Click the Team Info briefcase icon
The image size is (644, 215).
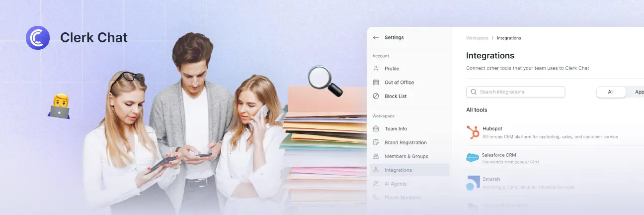(x=376, y=128)
